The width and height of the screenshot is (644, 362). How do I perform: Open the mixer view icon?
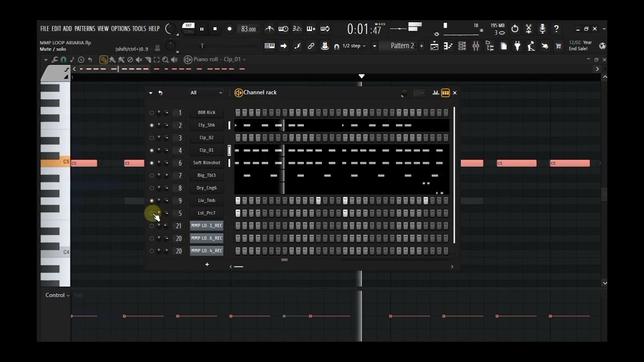pos(475,46)
